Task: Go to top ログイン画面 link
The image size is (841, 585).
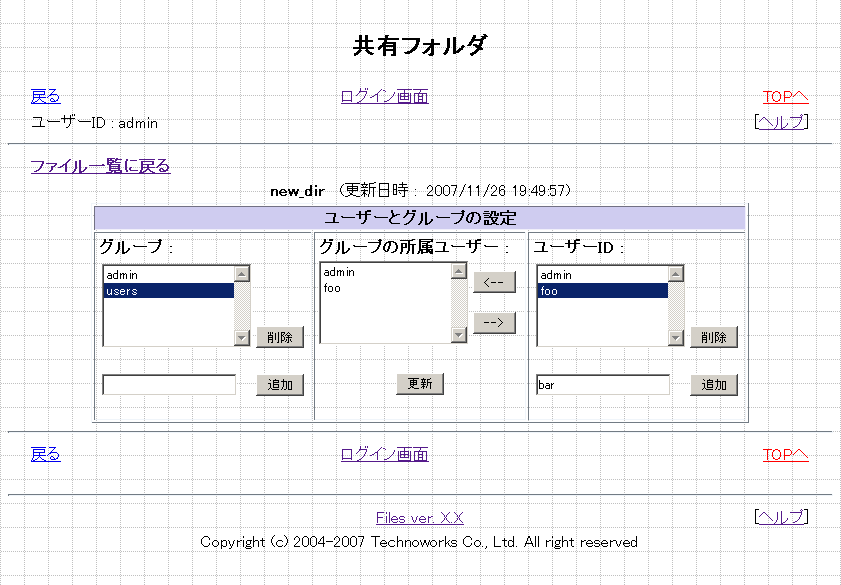Action: (x=384, y=96)
